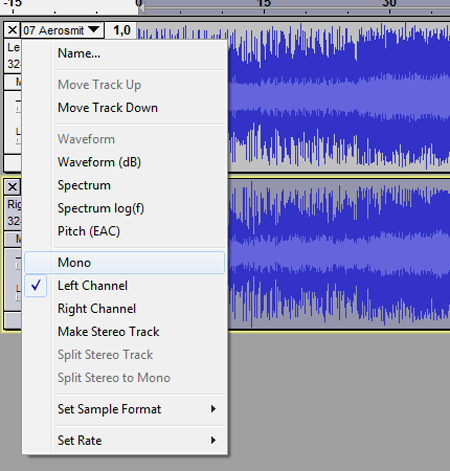Switch the view to Waveform (dB)

coord(125,162)
